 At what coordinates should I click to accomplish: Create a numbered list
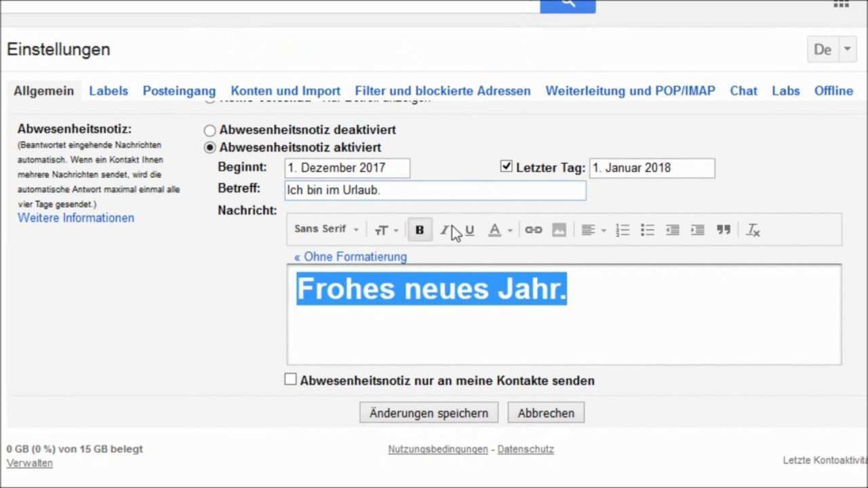click(x=623, y=230)
